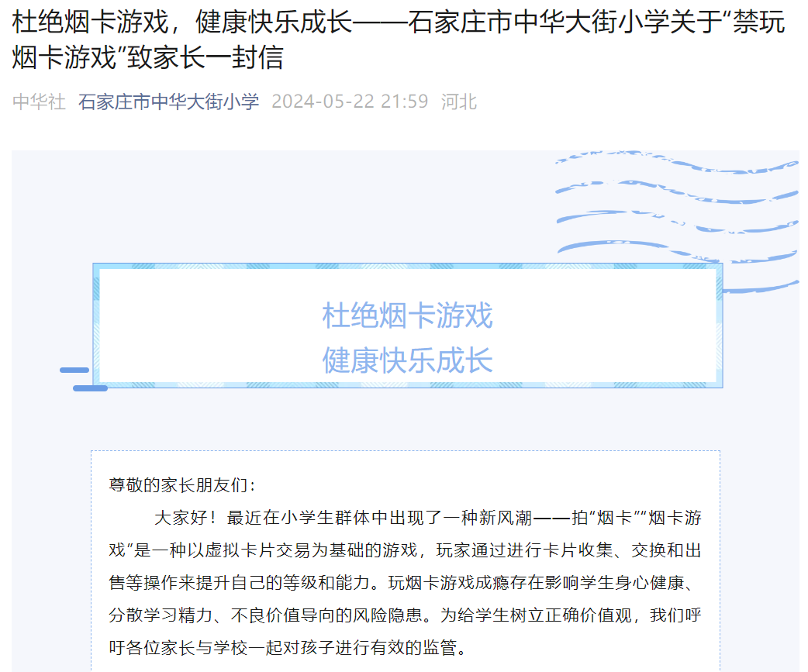This screenshot has height=672, width=808.
Task: Click the line starting with 售等操作来提升自己
Action: pyautogui.click(x=403, y=582)
